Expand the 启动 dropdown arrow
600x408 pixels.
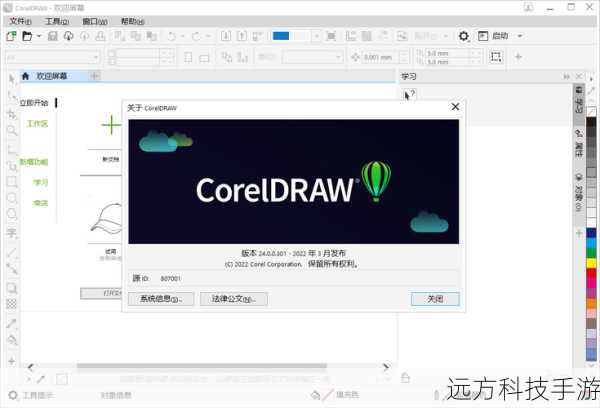click(520, 36)
